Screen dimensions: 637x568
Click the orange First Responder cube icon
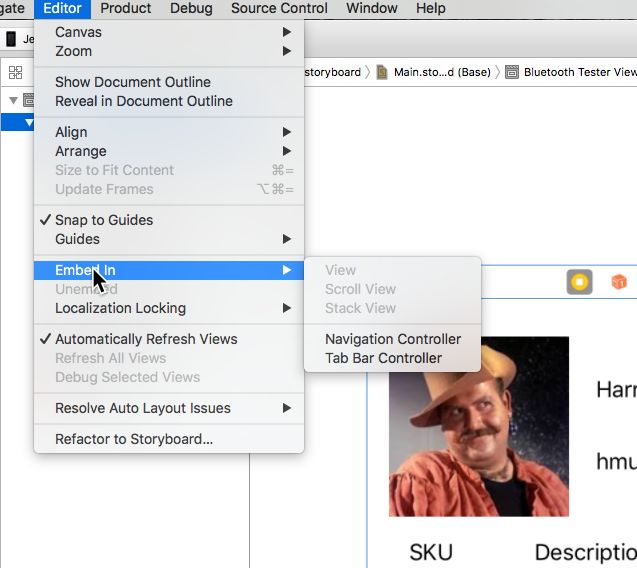(x=619, y=281)
